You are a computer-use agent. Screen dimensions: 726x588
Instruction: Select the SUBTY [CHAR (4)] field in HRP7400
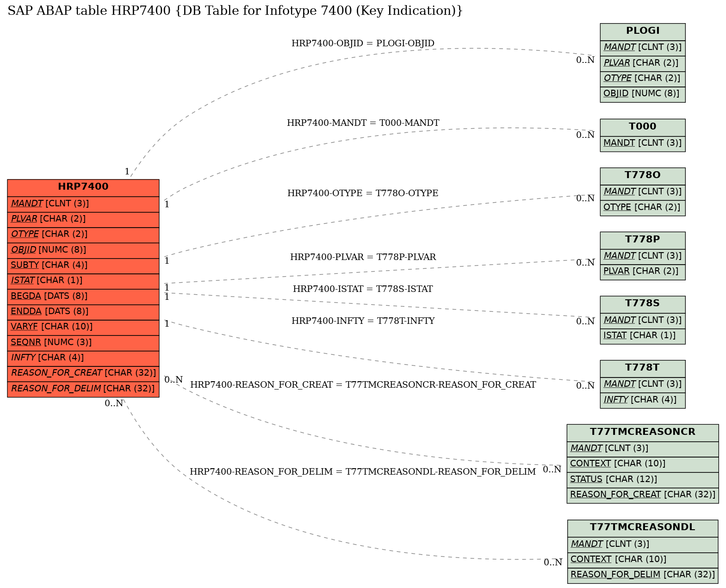[83, 266]
